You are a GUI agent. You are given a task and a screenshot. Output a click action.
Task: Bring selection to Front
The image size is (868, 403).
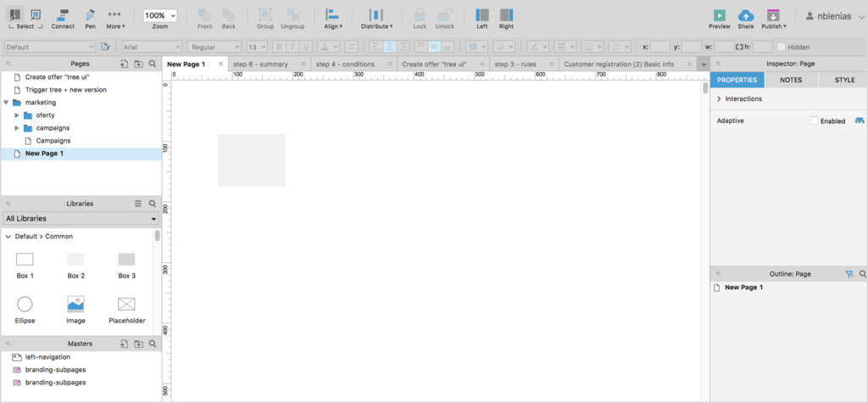click(x=204, y=19)
